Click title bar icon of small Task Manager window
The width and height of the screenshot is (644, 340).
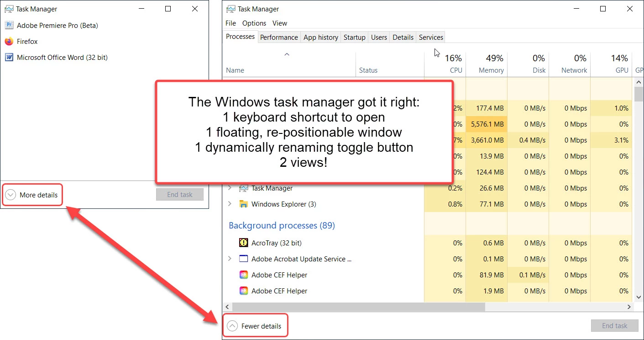9,9
